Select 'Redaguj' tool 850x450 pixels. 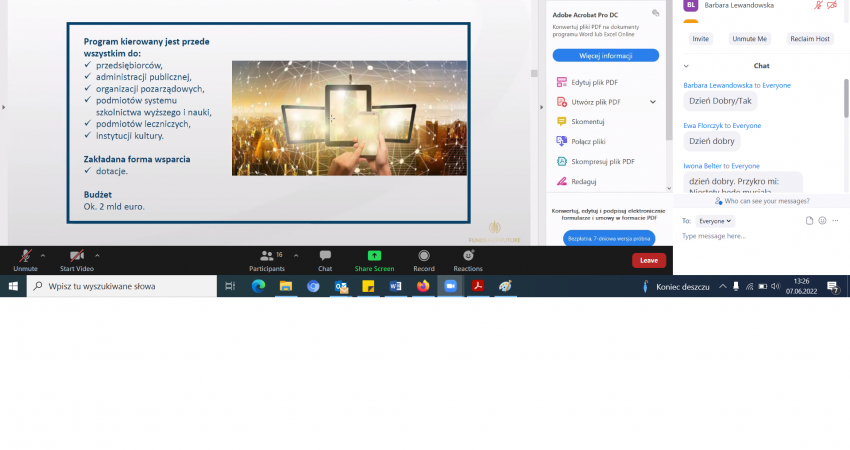[576, 182]
